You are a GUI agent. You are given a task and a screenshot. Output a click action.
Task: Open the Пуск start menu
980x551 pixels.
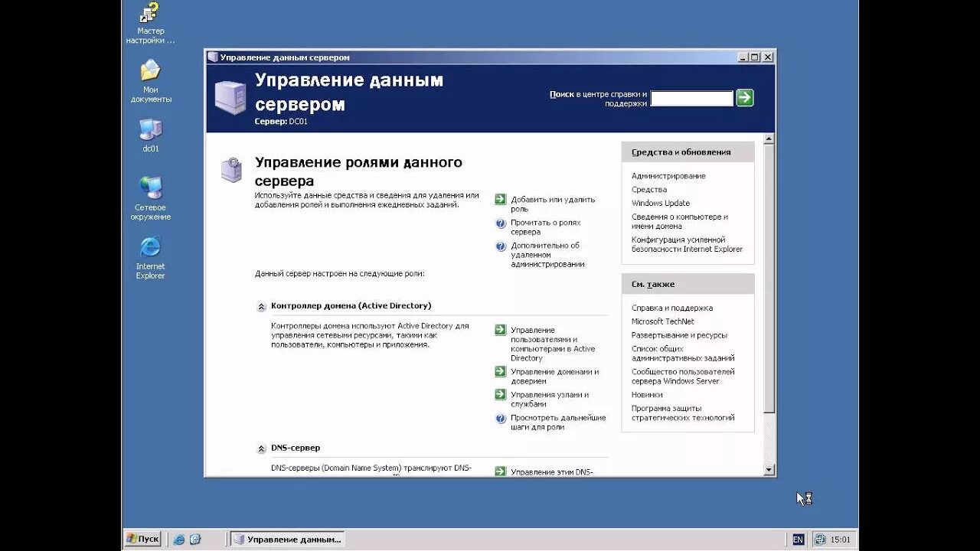(x=143, y=539)
